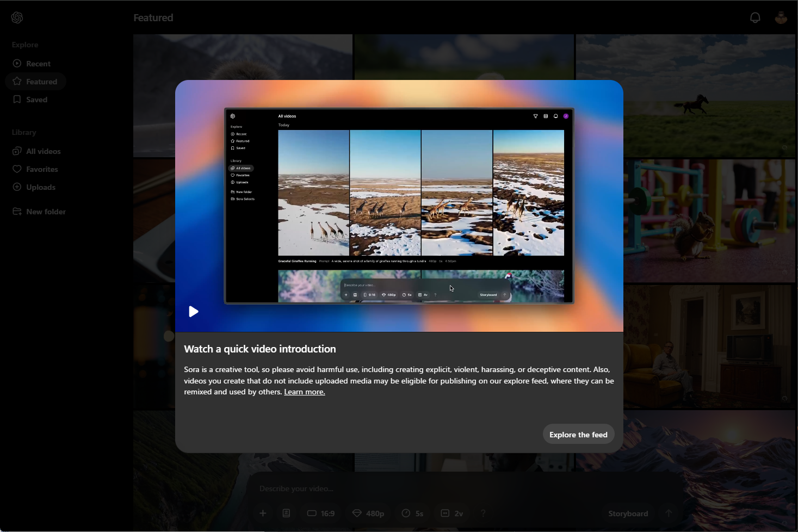Click the Explore the feed button
Viewport: 798px width, 532px height.
[x=578, y=435]
